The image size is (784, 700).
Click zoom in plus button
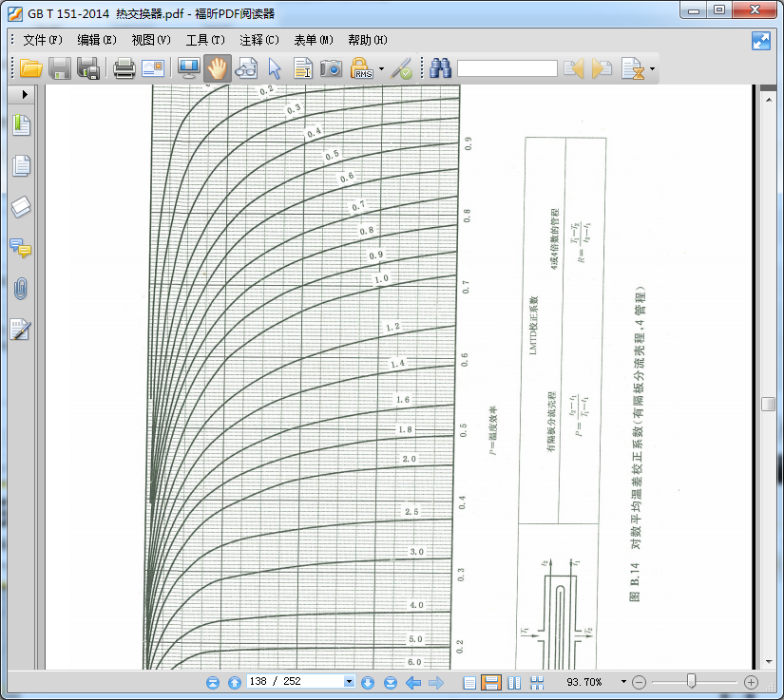pos(751,682)
